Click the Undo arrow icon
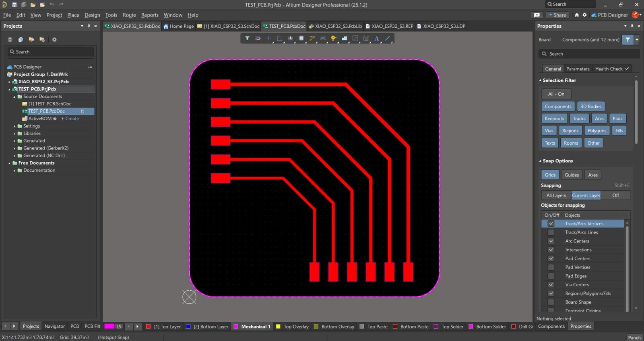Screen dimensions: 644x341 coord(52,4)
